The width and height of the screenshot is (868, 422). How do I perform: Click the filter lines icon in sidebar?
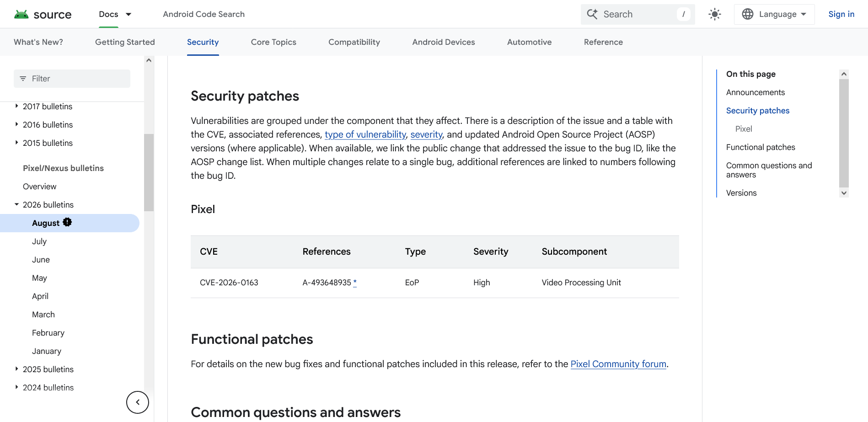[23, 79]
